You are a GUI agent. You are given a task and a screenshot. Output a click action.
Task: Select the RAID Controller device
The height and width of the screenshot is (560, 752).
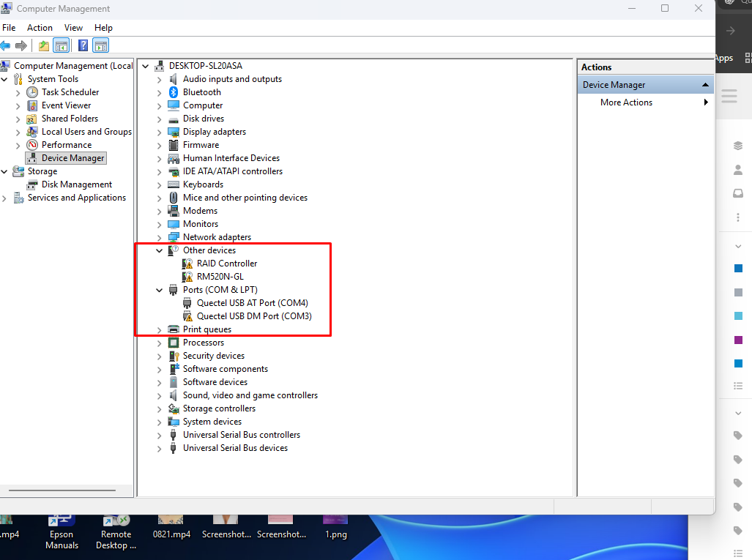click(226, 264)
